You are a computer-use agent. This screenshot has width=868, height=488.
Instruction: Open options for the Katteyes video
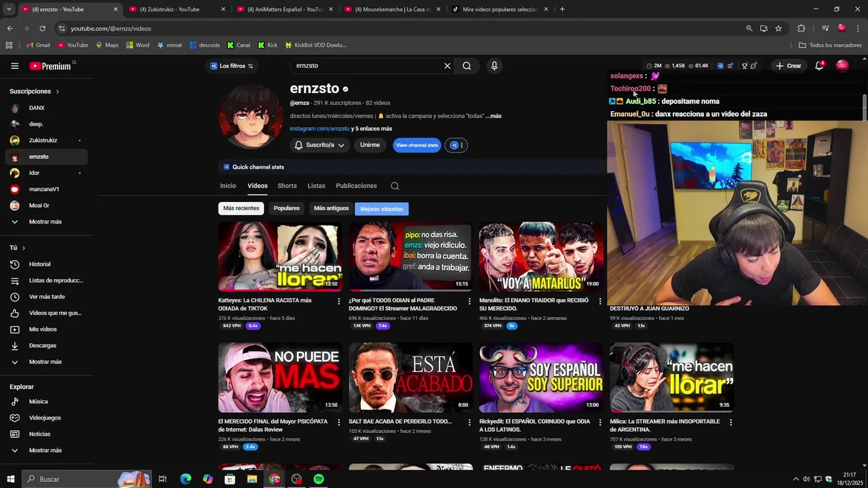pyautogui.click(x=339, y=301)
